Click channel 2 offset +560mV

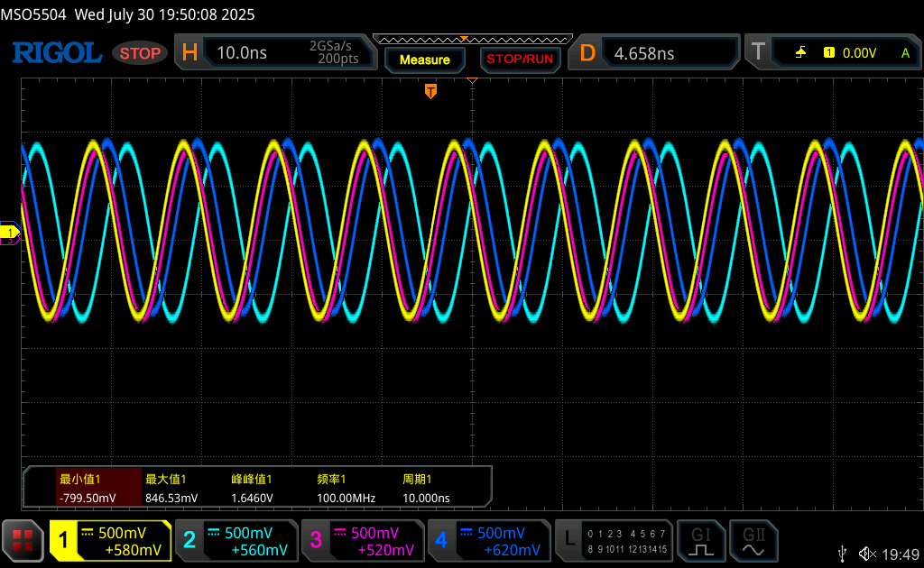click(x=259, y=550)
